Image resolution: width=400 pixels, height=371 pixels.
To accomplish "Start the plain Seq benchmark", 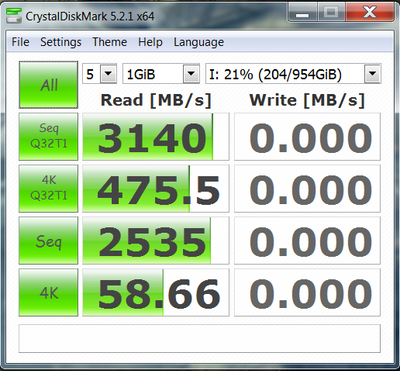I will [48, 240].
